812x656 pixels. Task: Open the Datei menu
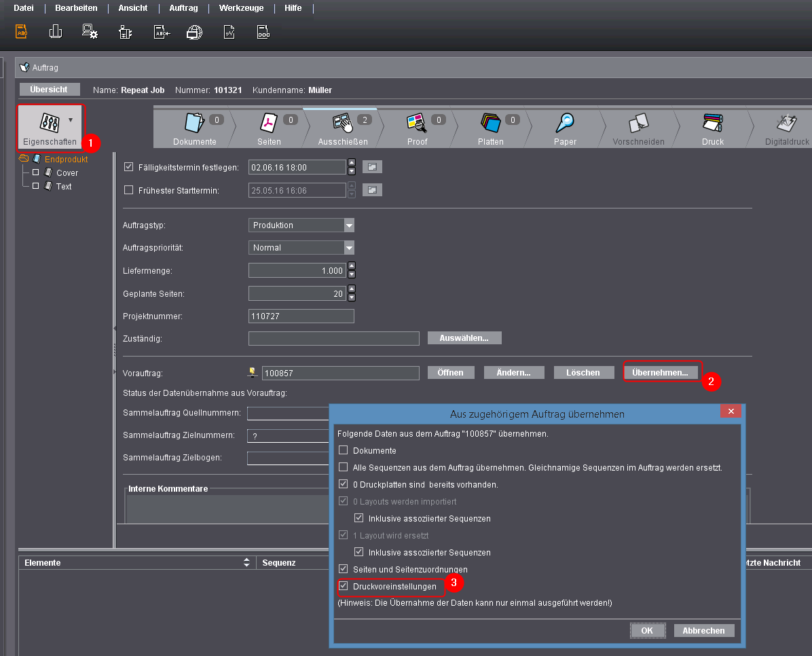[x=23, y=7]
